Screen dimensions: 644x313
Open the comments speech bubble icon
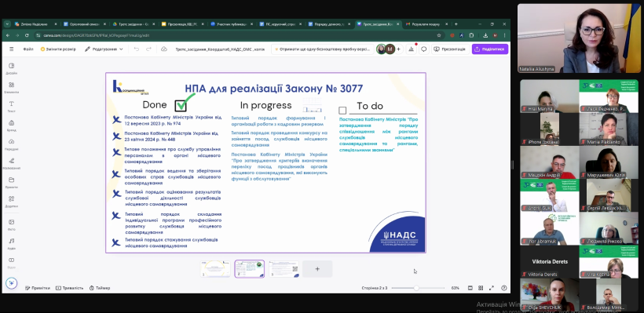pyautogui.click(x=424, y=49)
